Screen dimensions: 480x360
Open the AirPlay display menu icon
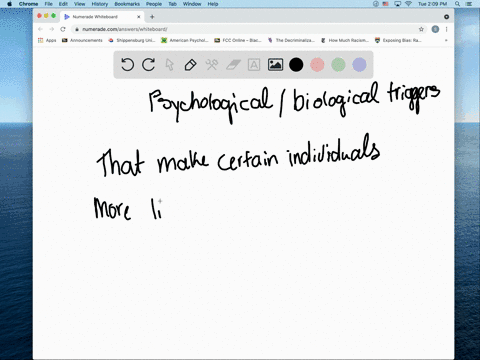pos(397,4)
